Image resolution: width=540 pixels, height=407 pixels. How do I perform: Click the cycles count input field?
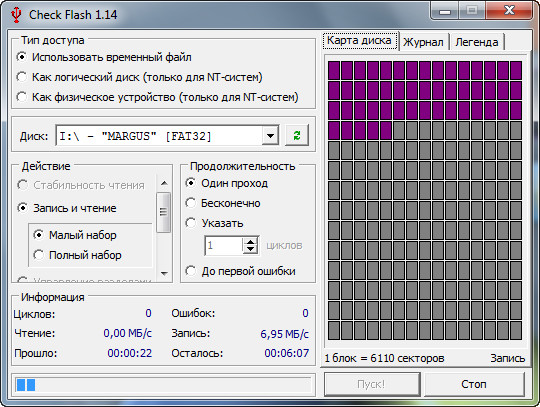click(224, 246)
